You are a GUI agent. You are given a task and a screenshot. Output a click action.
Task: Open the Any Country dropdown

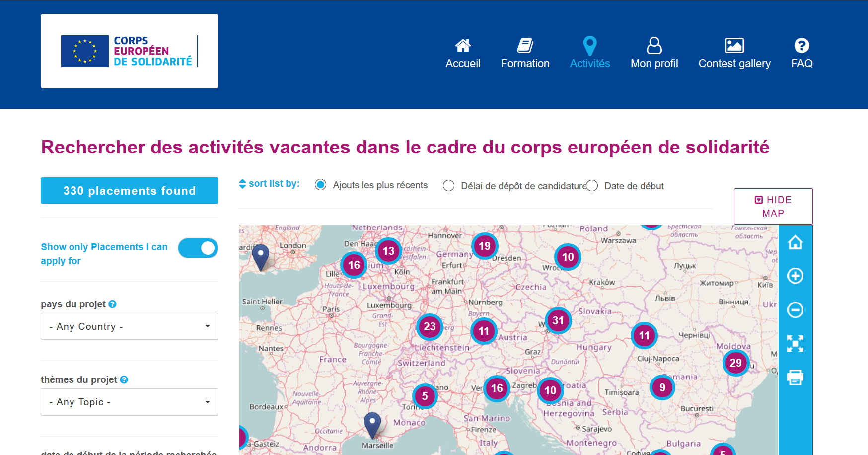[x=129, y=326]
